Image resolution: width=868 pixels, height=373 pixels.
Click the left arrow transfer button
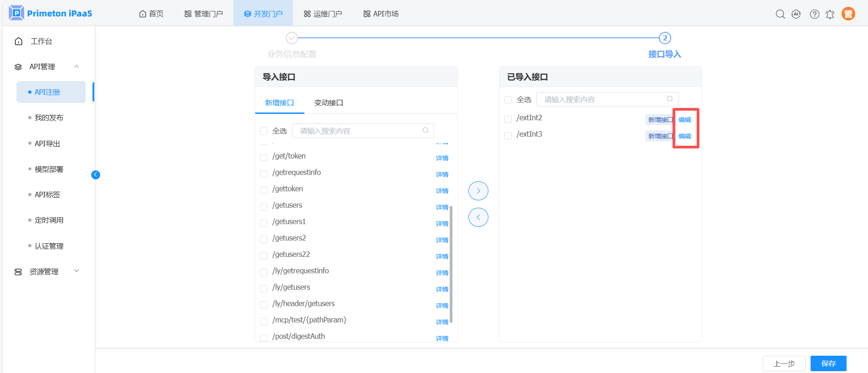[478, 217]
